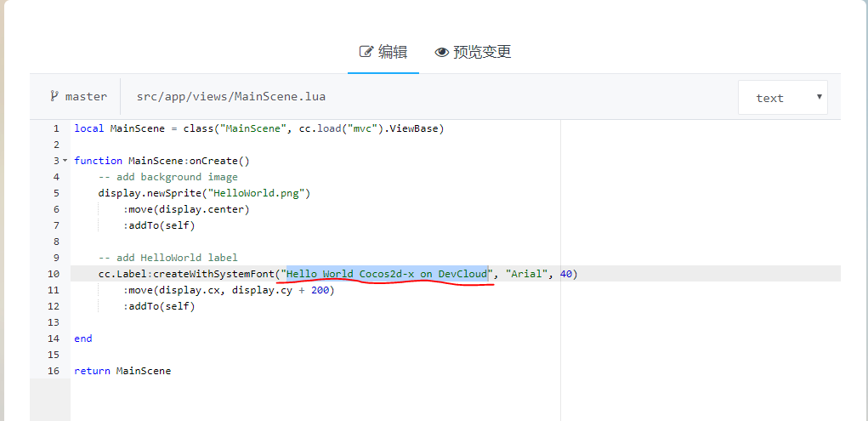Click ':move(display.cx, display.cy + 200)' line
This screenshot has width=868, height=421.
(230, 290)
